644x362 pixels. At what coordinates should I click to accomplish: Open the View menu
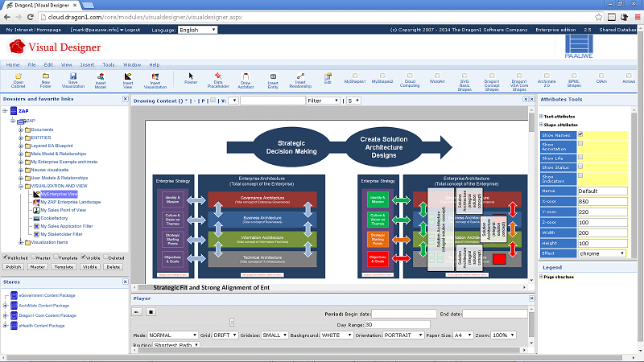pyautogui.click(x=67, y=65)
